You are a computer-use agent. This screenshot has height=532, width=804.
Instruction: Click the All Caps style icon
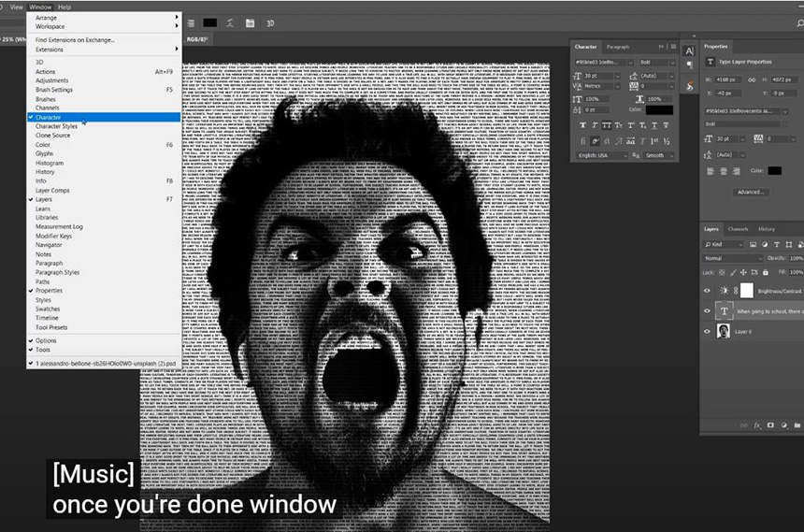[x=609, y=125]
